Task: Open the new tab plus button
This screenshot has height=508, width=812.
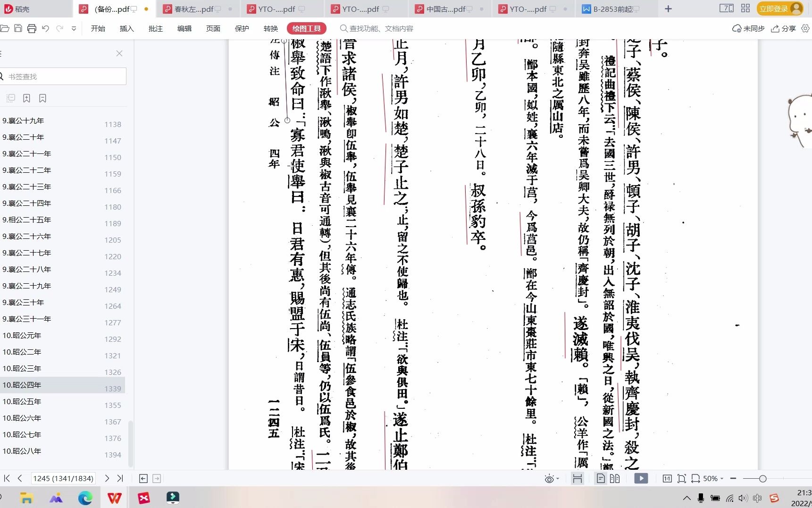Action: coord(668,9)
